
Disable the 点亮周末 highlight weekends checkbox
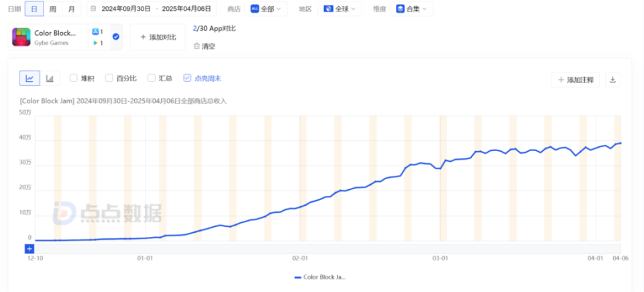187,78
